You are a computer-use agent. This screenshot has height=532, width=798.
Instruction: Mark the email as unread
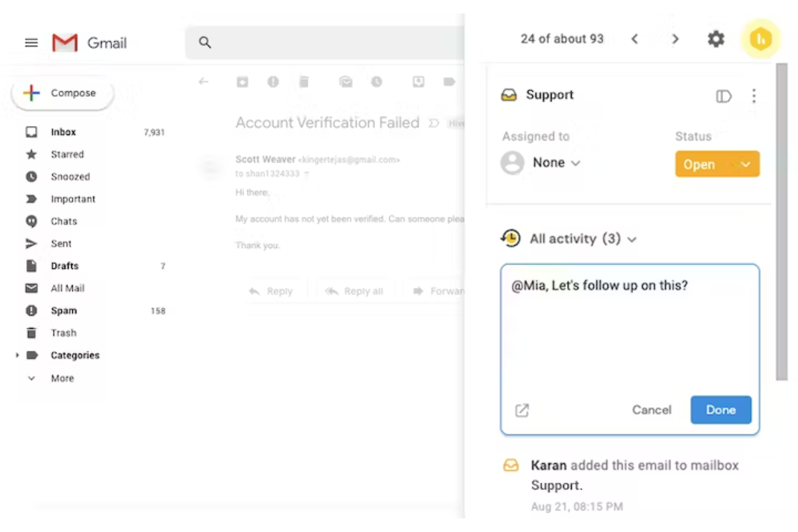click(346, 81)
